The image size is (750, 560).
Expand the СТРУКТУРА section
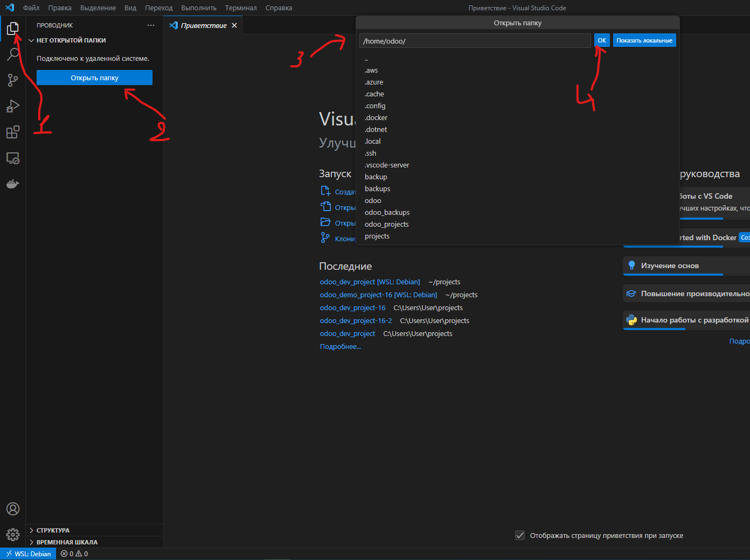coord(94,530)
